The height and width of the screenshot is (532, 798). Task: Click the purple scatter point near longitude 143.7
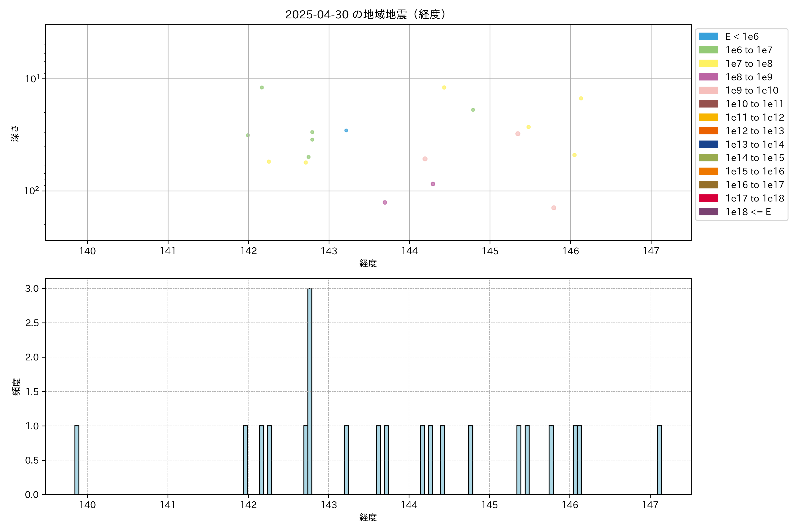(x=385, y=202)
